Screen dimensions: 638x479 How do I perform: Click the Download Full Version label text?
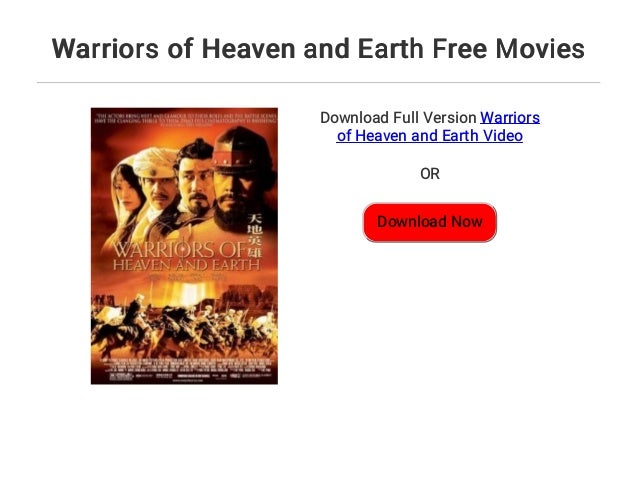[x=398, y=118]
